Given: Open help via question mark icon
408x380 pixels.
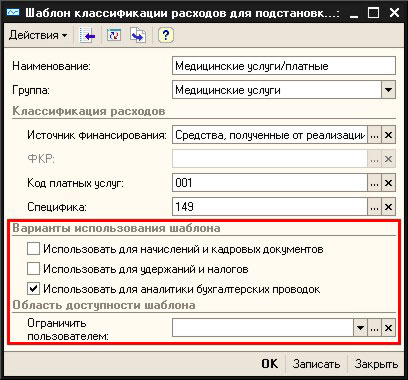Looking at the screenshot, I should pos(166,35).
